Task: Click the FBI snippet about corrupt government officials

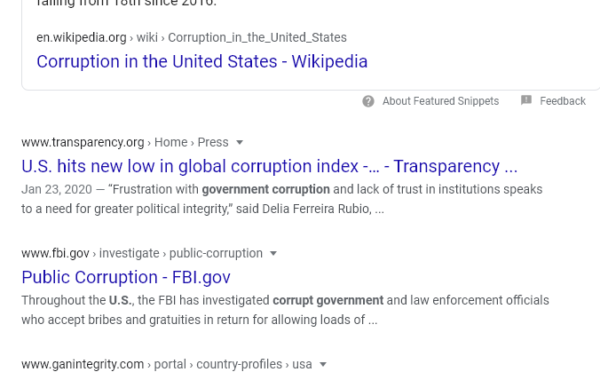Action: coord(285,310)
